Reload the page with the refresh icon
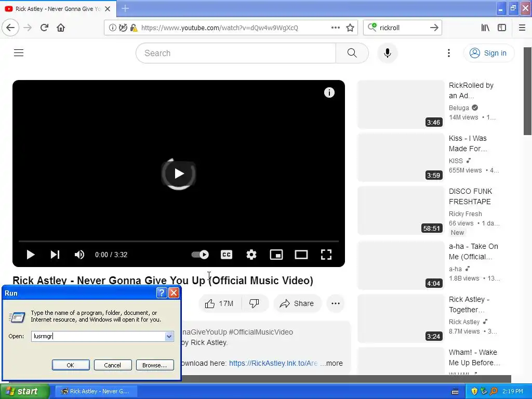The image size is (532, 399). (44, 28)
